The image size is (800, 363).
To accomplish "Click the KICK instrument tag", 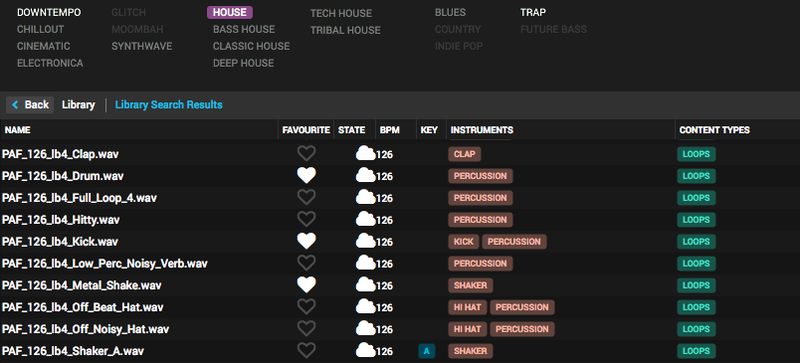I will coord(464,241).
